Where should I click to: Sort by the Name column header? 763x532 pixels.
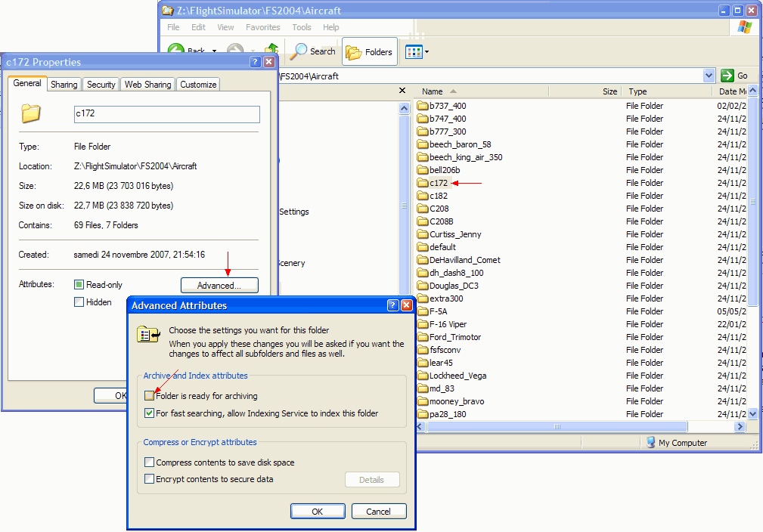click(481, 91)
